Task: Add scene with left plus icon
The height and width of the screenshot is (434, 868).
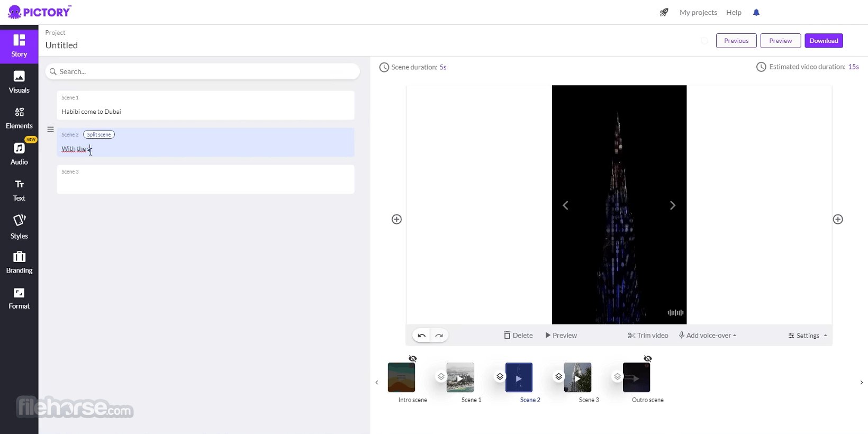Action: pos(396,219)
